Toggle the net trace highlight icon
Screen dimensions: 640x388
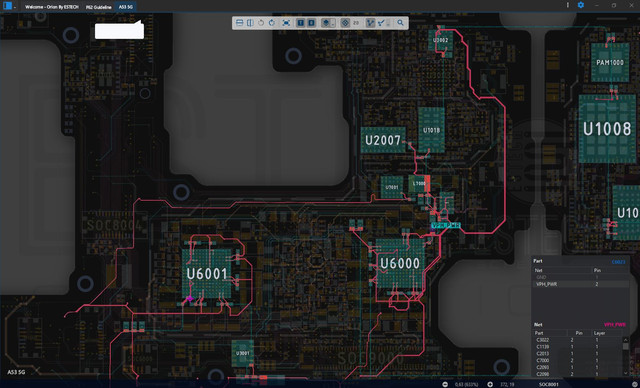point(370,23)
